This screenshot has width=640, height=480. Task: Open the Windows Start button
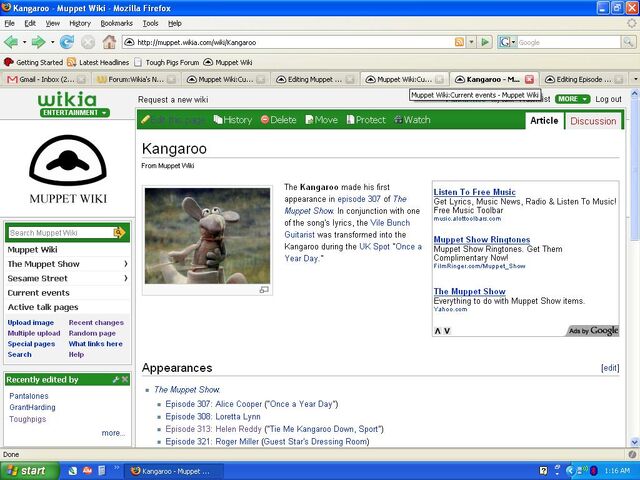tap(29, 471)
